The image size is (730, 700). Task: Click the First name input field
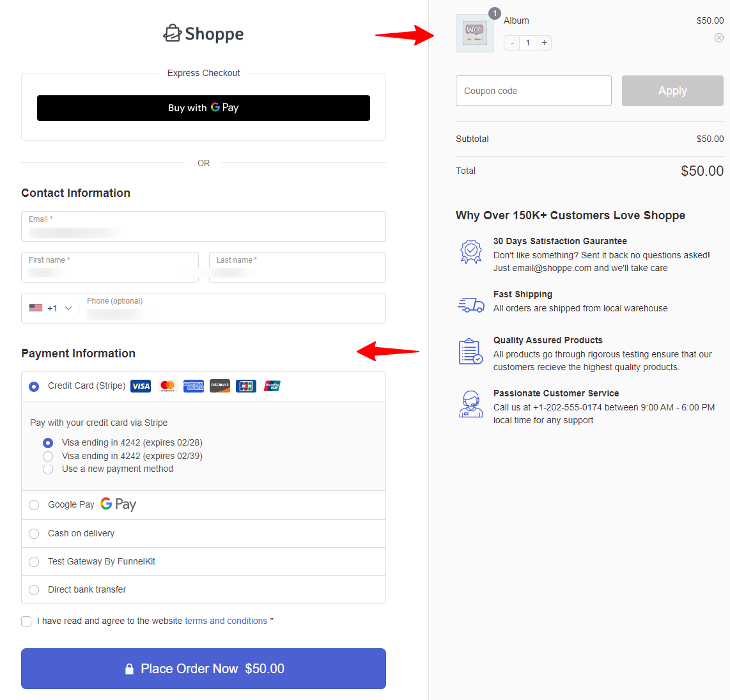click(110, 267)
